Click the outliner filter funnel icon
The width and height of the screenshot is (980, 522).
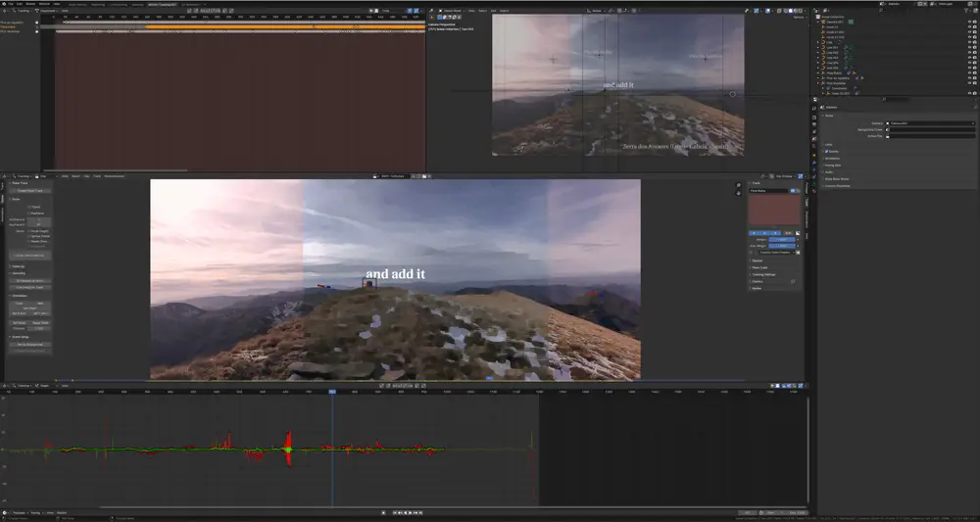pos(966,11)
